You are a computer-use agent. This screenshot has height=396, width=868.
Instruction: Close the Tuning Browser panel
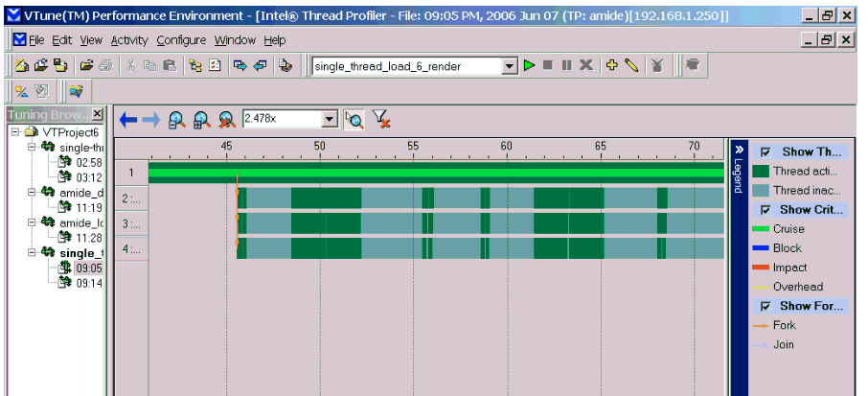(97, 114)
